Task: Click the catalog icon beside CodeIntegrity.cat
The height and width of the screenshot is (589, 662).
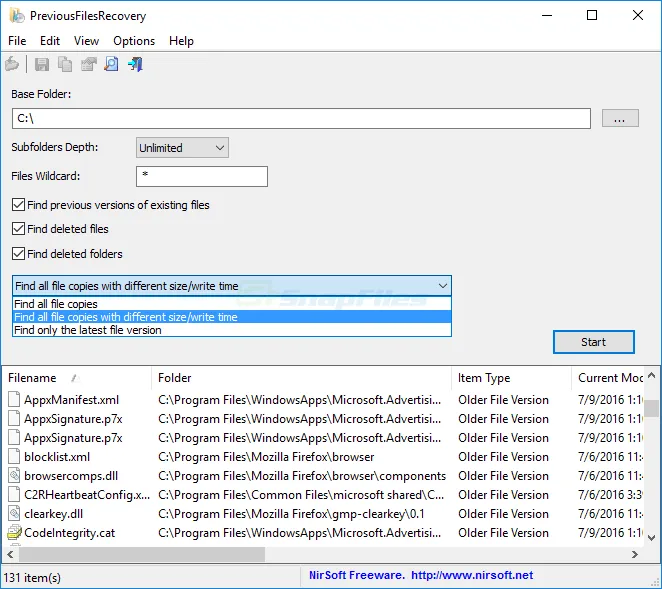Action: 14,533
